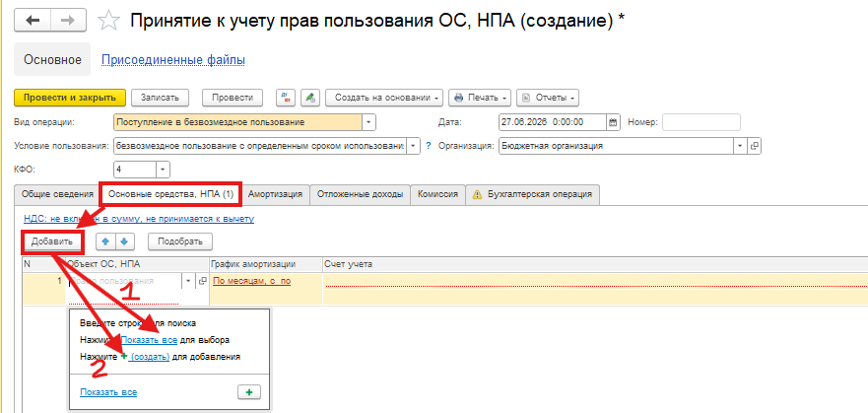Image resolution: width=868 pixels, height=413 pixels.
Task: Select the Основное section
Action: [52, 60]
